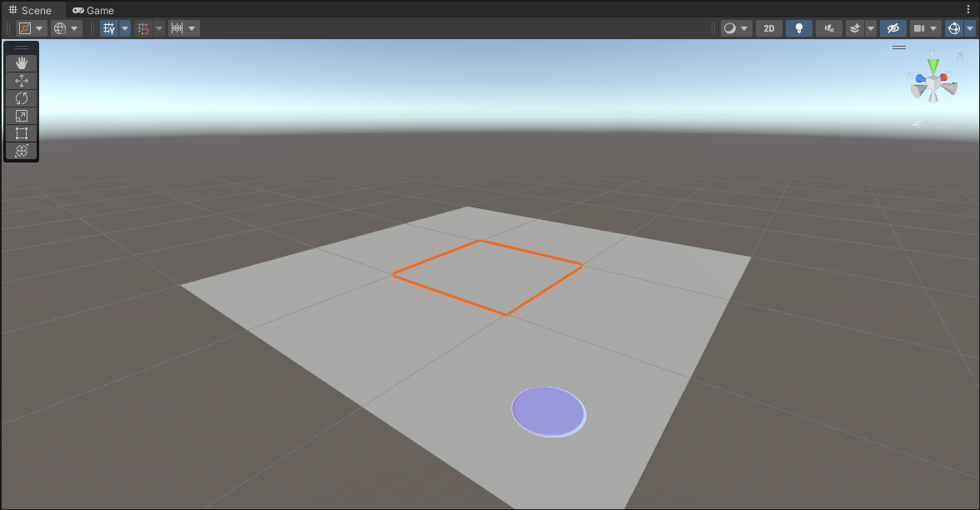
Task: Select the purple disc object in the scene
Action: point(548,412)
